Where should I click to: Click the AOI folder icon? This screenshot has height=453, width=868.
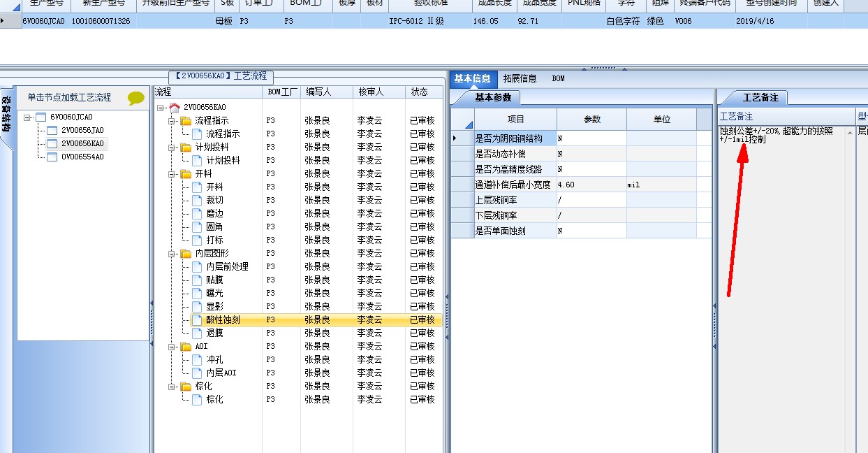(x=186, y=346)
